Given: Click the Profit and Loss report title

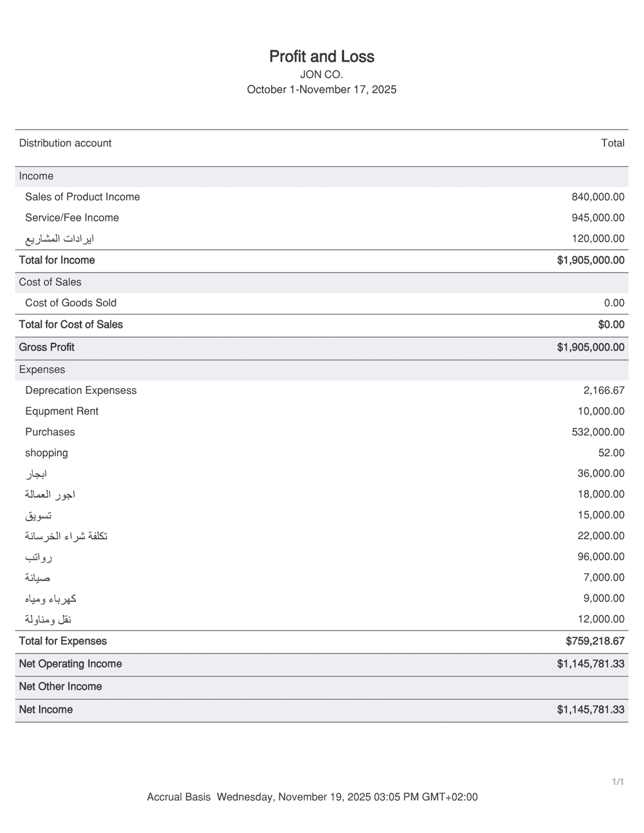Looking at the screenshot, I should [x=321, y=57].
